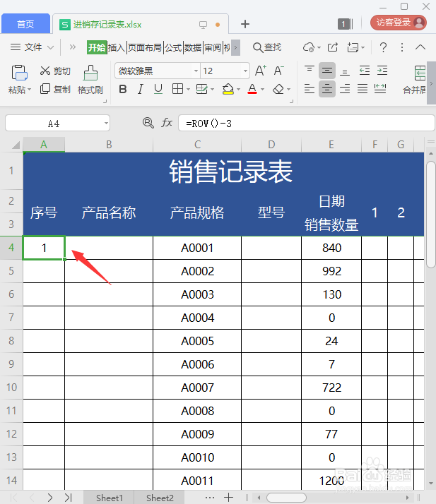436x504 pixels.
Task: Click the table style icon
Action: (x=202, y=89)
